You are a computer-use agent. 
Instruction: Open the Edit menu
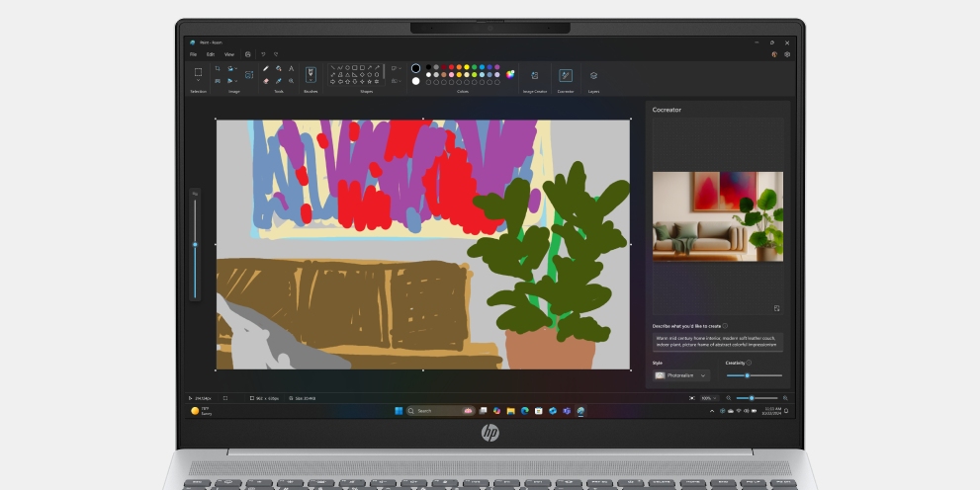click(211, 54)
